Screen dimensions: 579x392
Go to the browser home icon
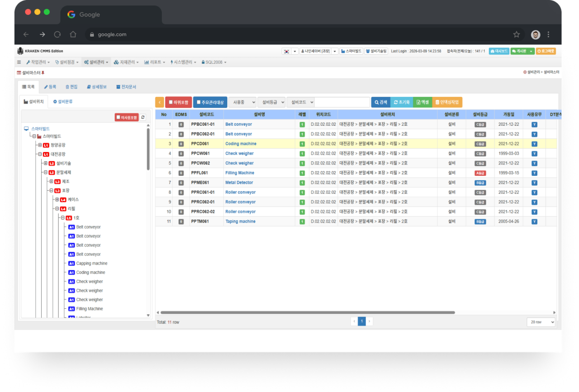pos(73,34)
